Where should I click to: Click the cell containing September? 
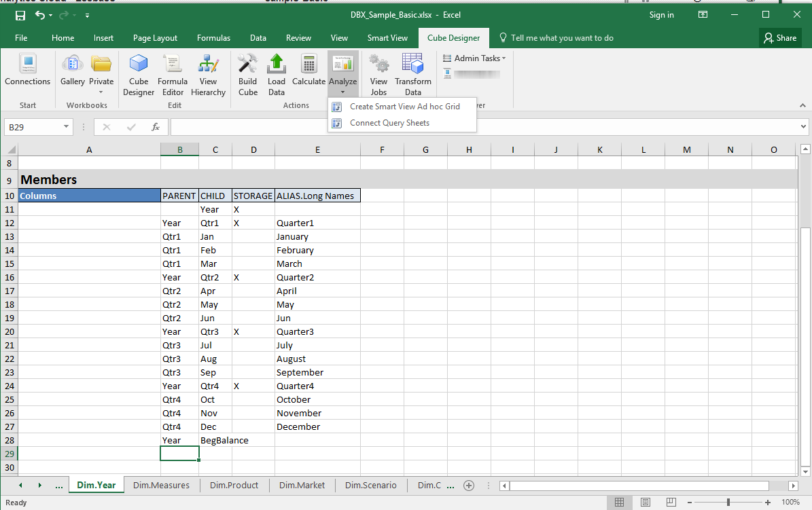point(317,372)
